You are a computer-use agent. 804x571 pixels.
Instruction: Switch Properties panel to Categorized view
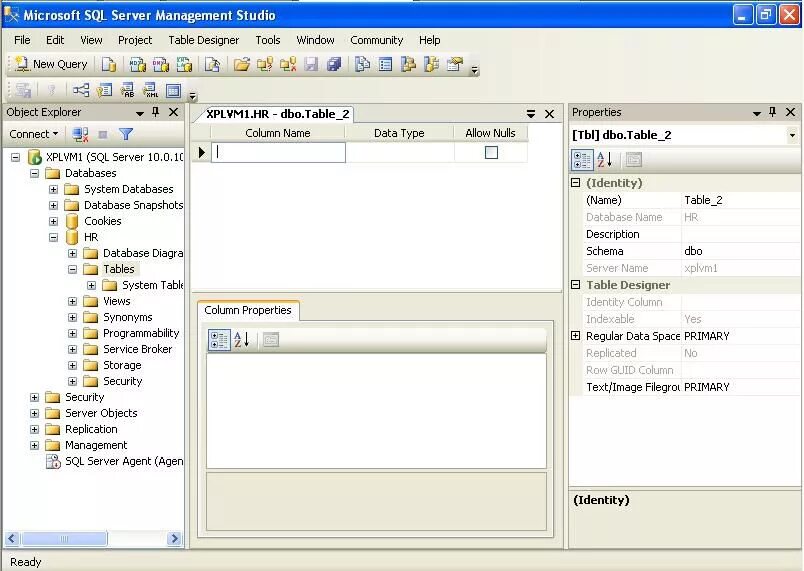(x=582, y=160)
